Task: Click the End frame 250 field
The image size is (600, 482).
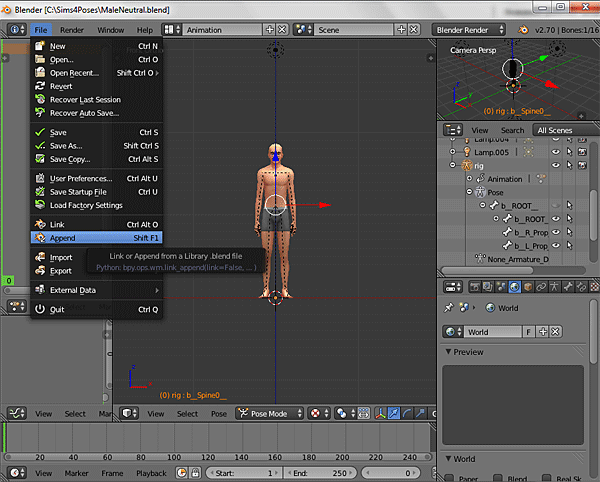Action: click(320, 473)
